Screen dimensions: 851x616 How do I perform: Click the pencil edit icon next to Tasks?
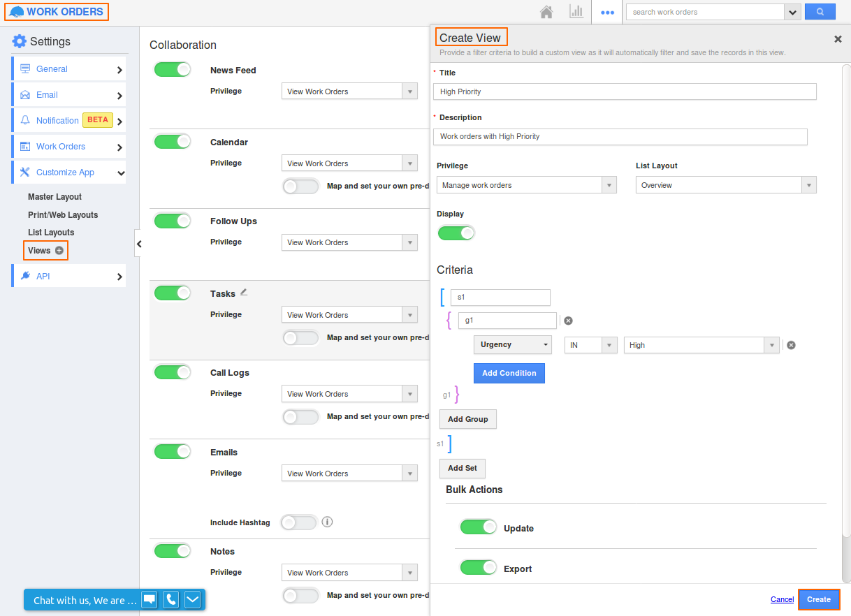pos(244,293)
